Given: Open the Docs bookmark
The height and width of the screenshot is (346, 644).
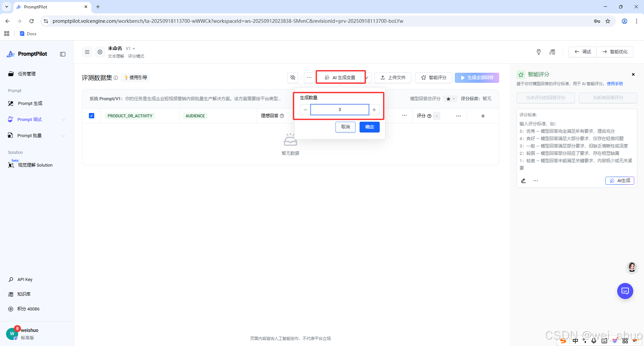Looking at the screenshot, I should click(x=28, y=34).
